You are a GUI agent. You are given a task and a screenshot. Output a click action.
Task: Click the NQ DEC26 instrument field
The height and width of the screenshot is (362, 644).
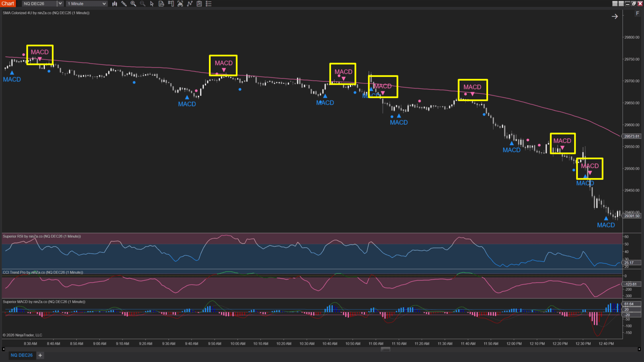40,4
